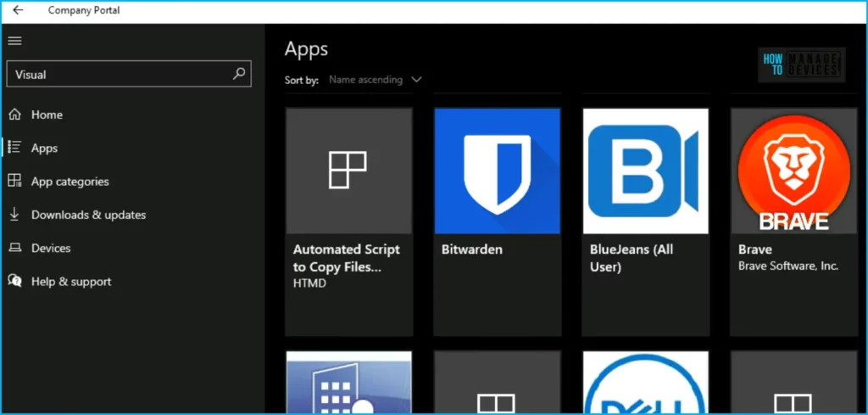Click the App categories grid icon
This screenshot has height=415, width=868.
[x=15, y=181]
